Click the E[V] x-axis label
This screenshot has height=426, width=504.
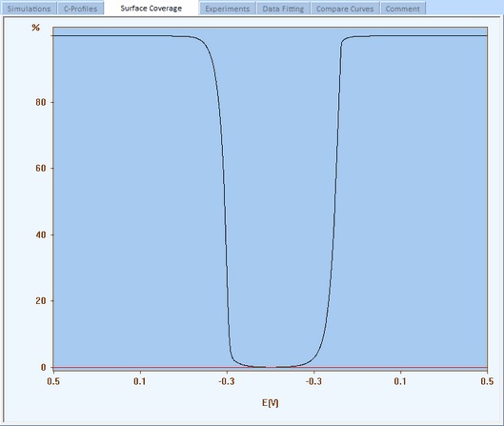point(271,403)
